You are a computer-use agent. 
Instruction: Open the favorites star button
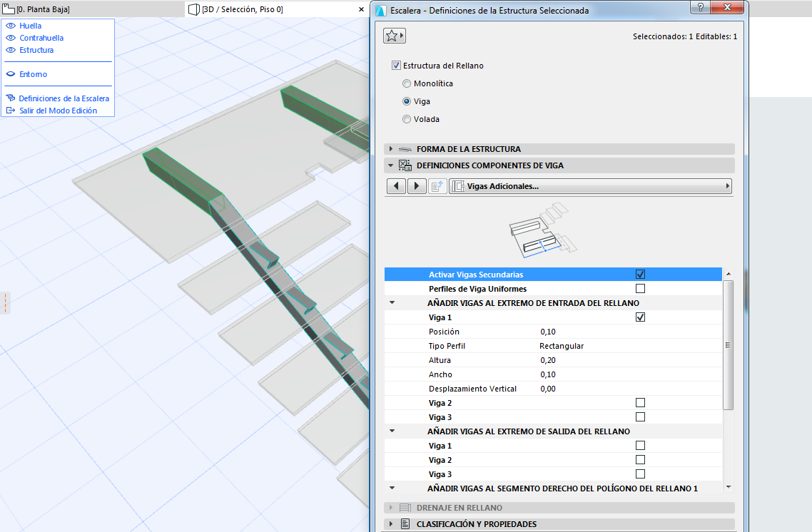click(x=394, y=36)
